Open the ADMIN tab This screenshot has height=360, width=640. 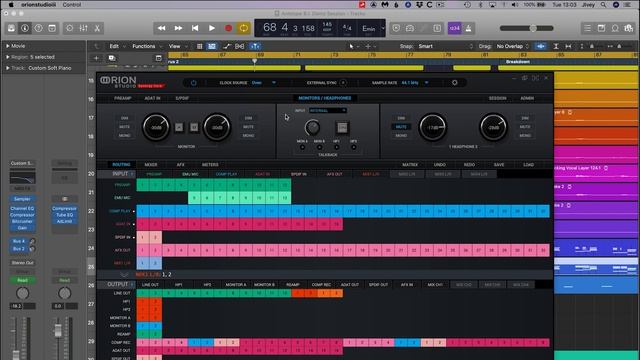[x=527, y=98]
